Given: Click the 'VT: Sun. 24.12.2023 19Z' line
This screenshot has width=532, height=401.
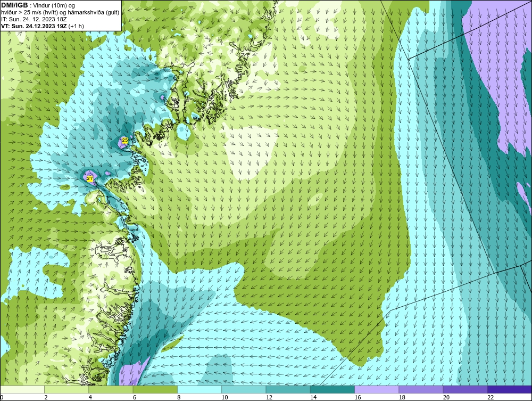Looking at the screenshot, I should pos(43,26).
